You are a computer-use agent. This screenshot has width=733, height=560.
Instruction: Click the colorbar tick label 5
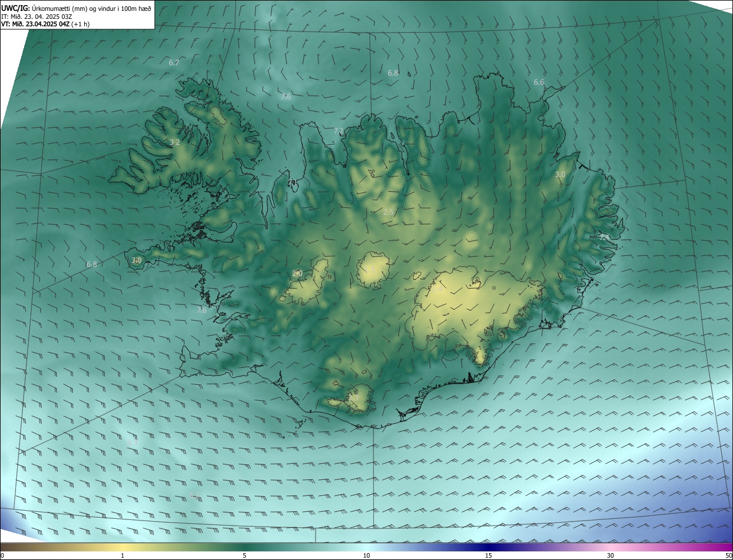click(x=245, y=555)
